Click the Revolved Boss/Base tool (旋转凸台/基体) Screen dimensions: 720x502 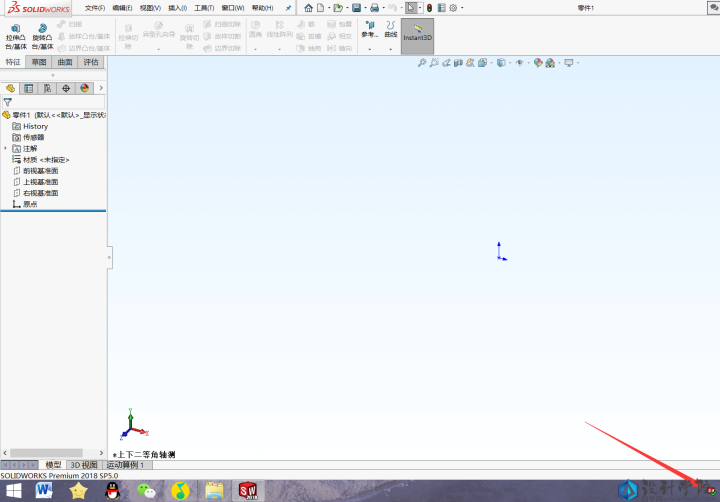pos(42,34)
